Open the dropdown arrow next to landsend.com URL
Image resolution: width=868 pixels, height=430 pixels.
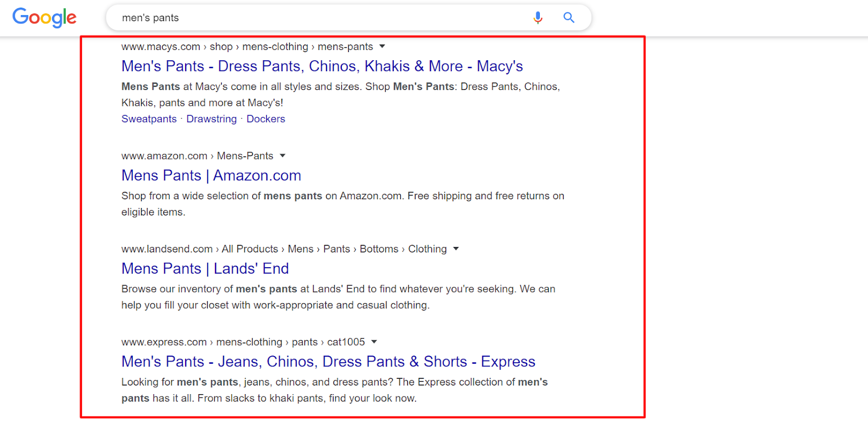point(456,249)
